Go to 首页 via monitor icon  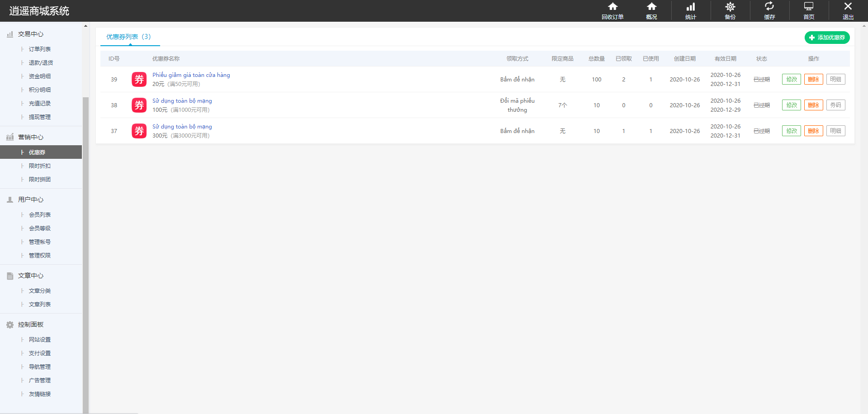coord(809,11)
